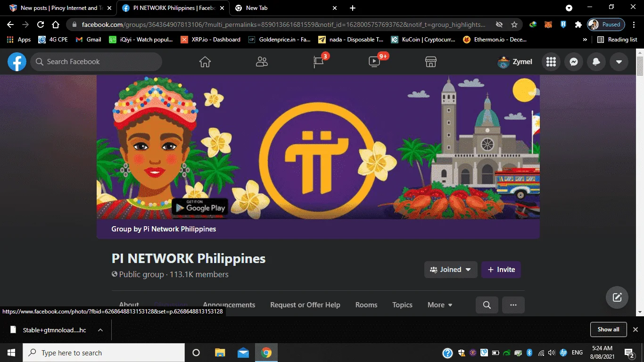Open Facebook Watch video icon
This screenshot has width=644, height=362.
(374, 62)
